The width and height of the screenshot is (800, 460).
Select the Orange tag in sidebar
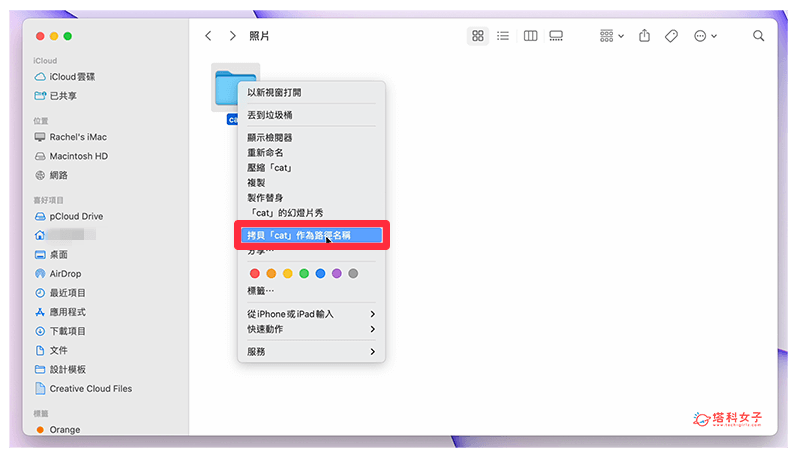57,429
